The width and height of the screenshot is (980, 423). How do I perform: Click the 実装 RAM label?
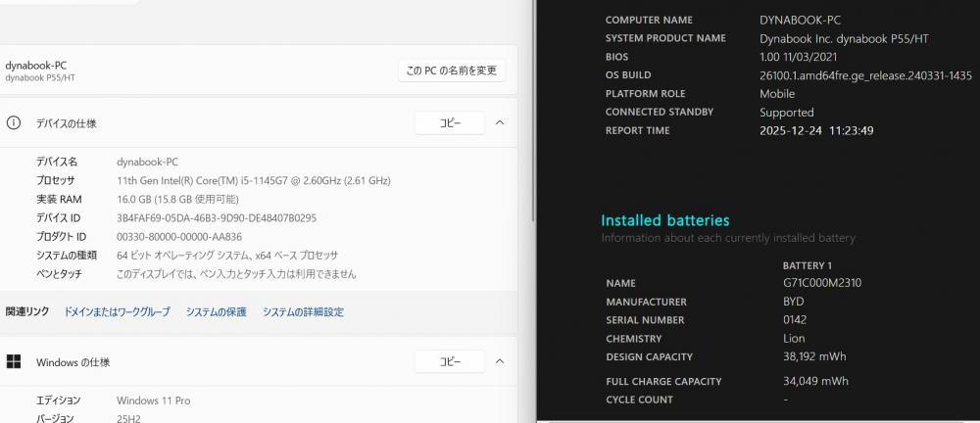tap(59, 200)
